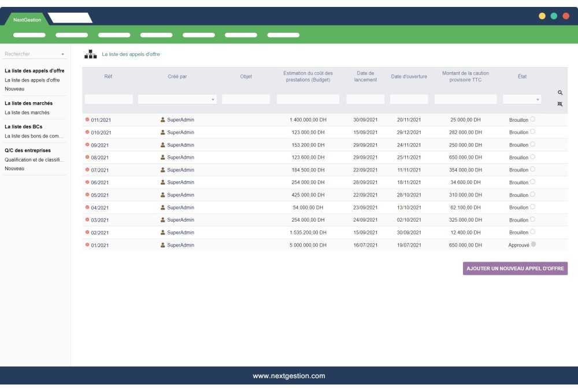Viewport: 578px width, 392px height.
Task: Click the user icon in 01/2021 row
Action: click(163, 245)
